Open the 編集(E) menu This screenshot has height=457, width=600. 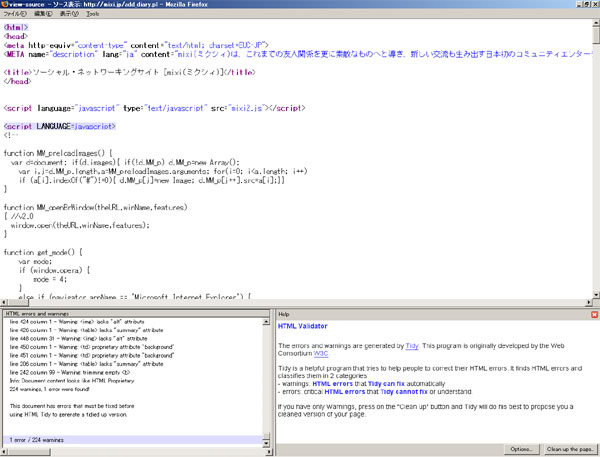coord(43,14)
